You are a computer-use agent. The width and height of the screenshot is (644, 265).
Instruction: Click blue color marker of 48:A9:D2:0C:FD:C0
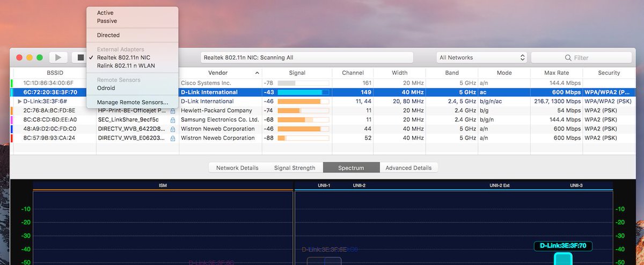[12, 129]
